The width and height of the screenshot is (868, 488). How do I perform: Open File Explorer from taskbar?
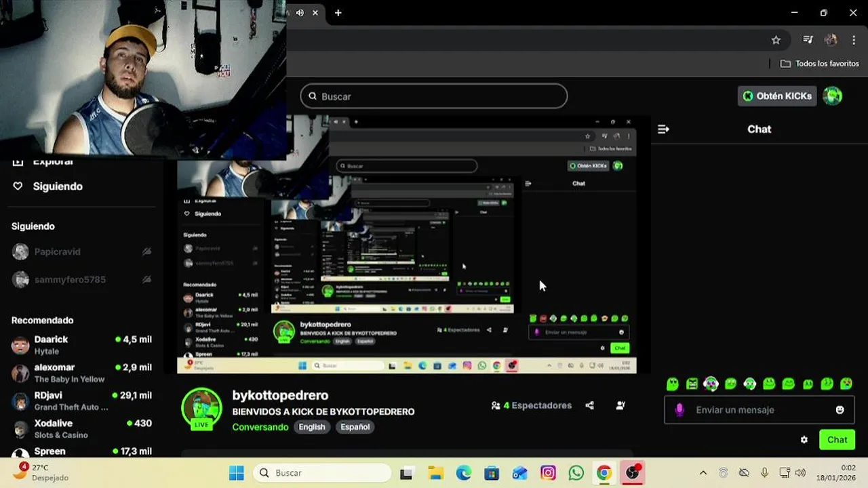coord(435,473)
